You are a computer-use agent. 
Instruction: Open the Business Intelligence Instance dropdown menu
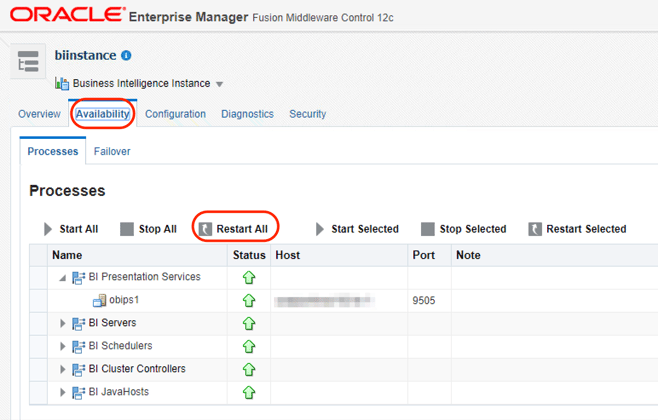click(219, 84)
